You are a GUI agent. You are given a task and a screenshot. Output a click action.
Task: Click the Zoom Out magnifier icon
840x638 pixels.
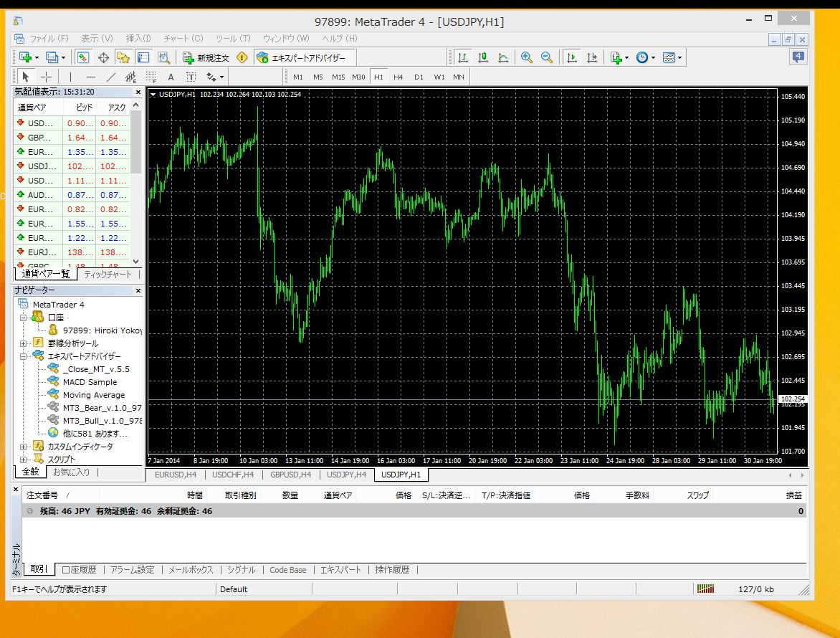click(546, 57)
